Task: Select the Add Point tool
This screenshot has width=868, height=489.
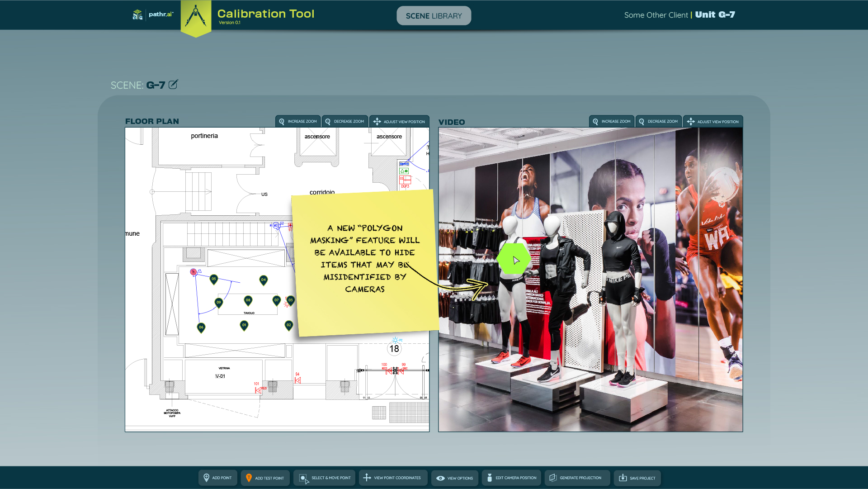Action: [x=217, y=478]
